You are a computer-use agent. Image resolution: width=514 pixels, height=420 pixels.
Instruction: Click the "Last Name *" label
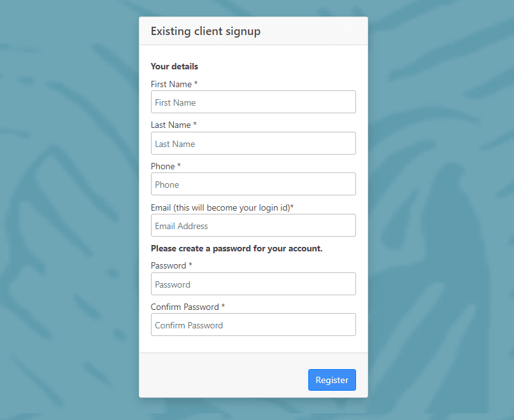[x=173, y=125]
